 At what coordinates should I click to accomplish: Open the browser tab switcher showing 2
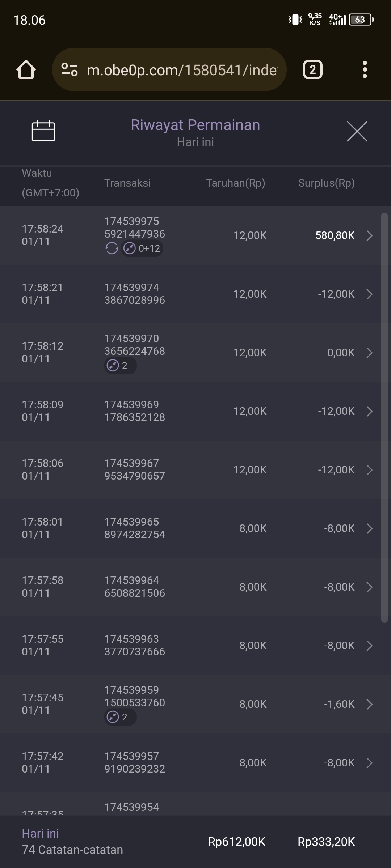point(312,69)
